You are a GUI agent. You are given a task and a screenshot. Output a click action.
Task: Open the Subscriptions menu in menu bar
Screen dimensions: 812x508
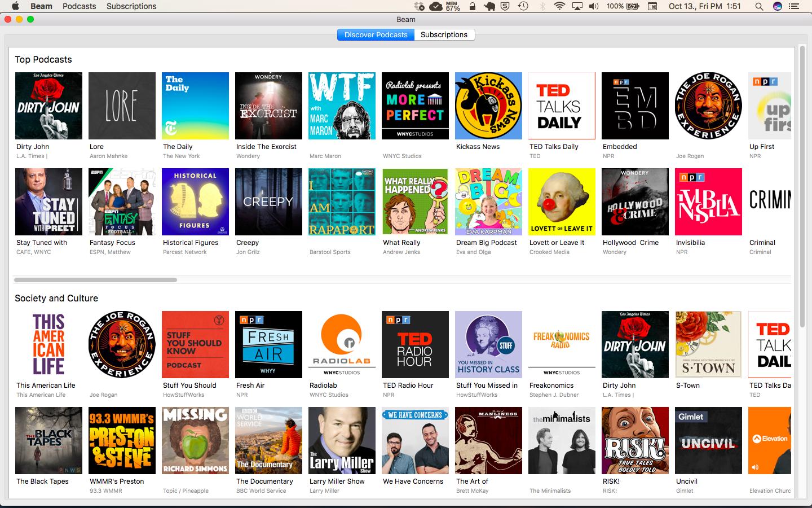pyautogui.click(x=131, y=6)
